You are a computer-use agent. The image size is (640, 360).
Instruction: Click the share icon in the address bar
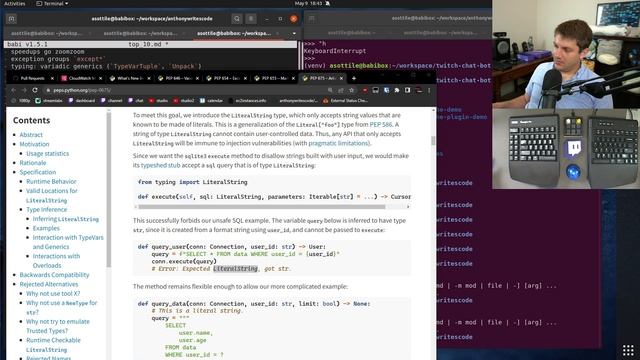(340, 90)
